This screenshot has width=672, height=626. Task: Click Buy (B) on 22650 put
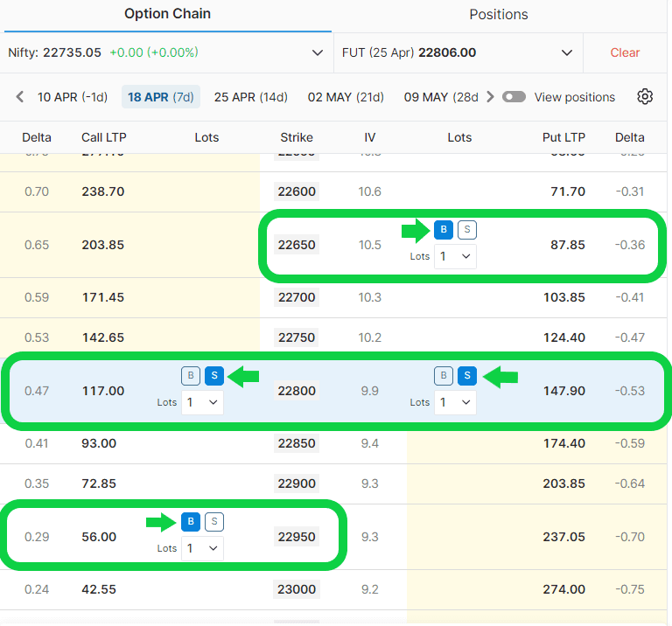click(444, 230)
